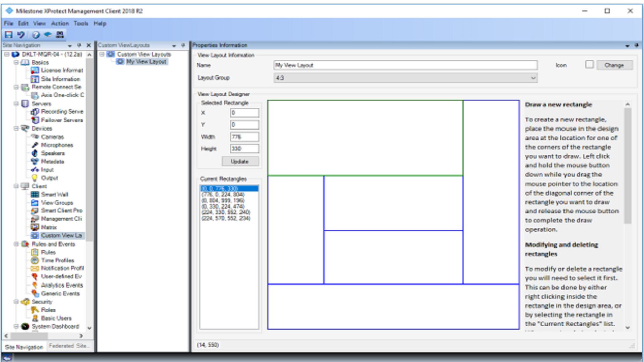Pin the Custom ViewLayouts panel

tap(183, 46)
